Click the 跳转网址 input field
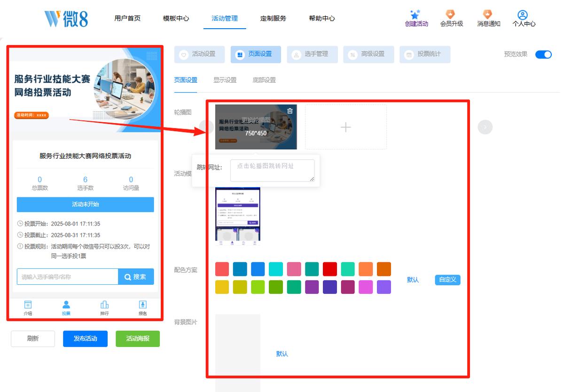564x392 pixels. [272, 170]
